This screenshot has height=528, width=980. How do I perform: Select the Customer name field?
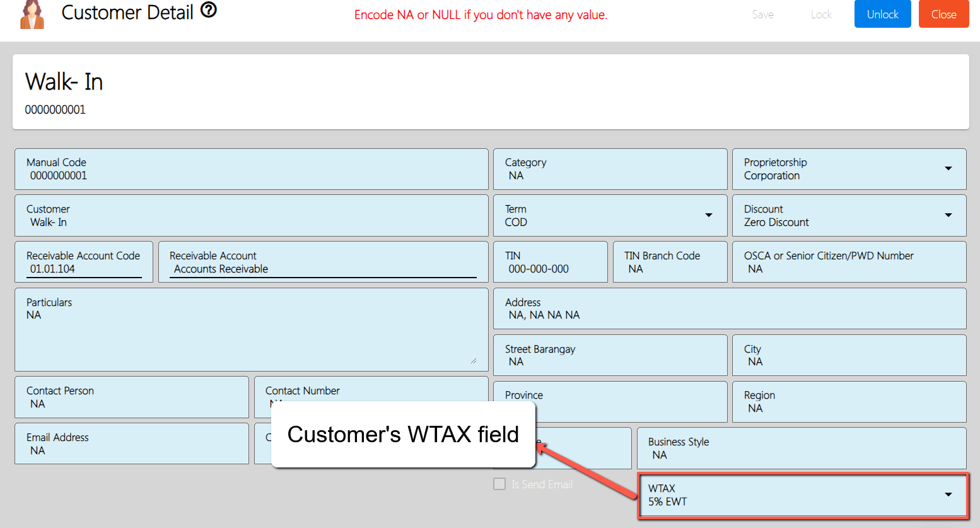(x=252, y=223)
